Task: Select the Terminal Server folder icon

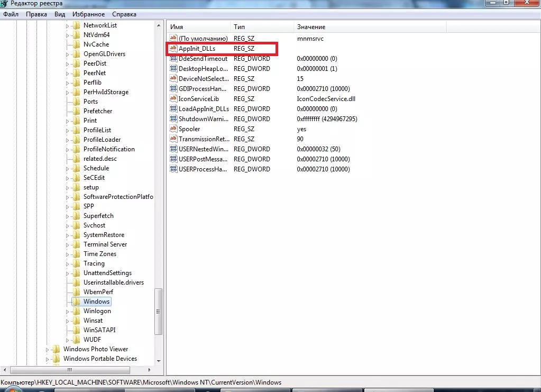Action: pos(77,244)
